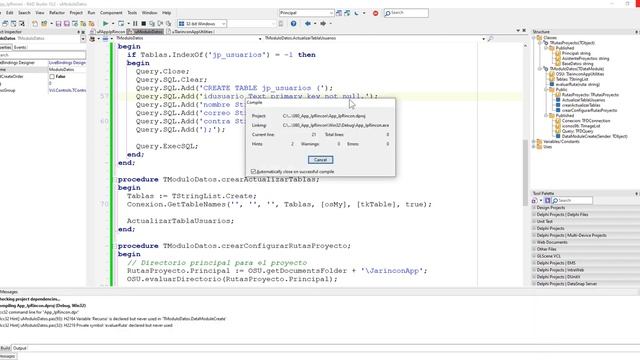Click the LiveBindings Designer link value
This screenshot has height=360, width=640.
[x=67, y=63]
